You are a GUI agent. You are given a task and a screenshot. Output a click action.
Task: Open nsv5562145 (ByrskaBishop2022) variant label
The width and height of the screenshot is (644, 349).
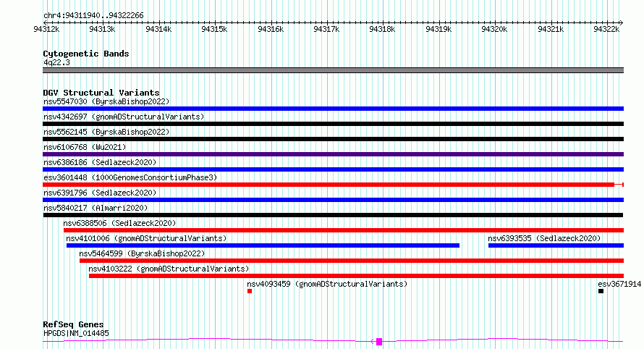click(106, 132)
